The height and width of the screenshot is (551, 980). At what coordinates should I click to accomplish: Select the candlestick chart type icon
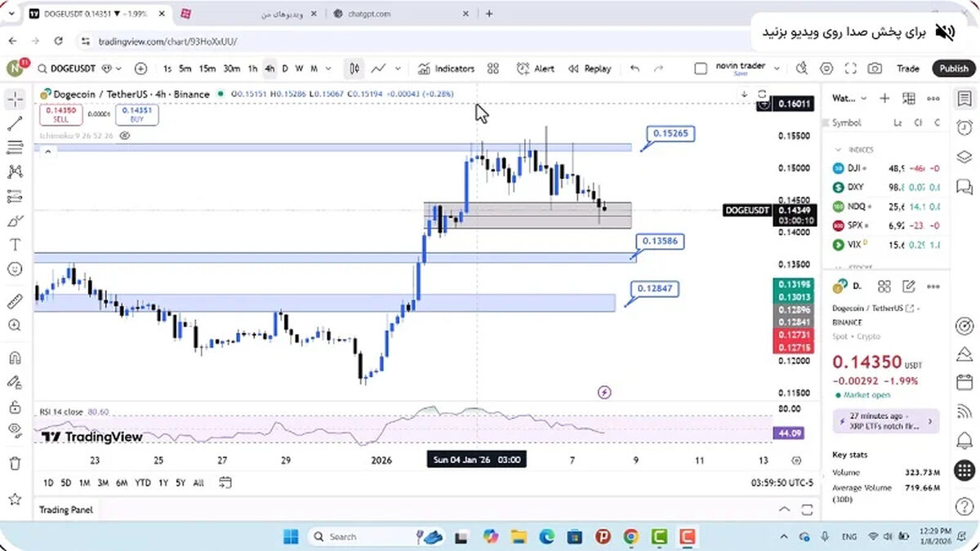point(354,69)
